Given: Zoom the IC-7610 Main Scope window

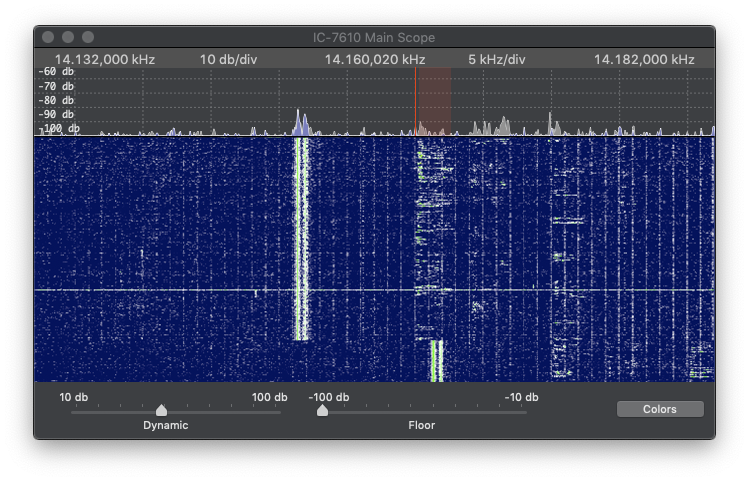Looking at the screenshot, I should (x=88, y=37).
